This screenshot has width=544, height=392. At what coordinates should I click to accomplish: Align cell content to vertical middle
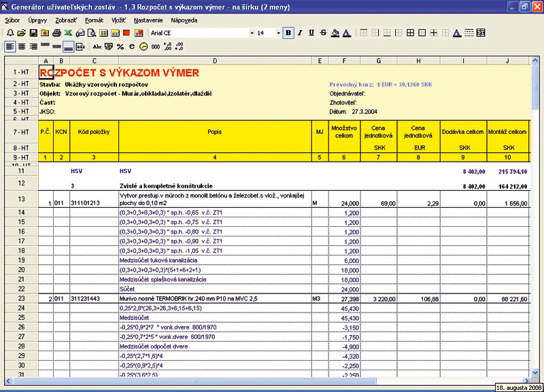[x=57, y=46]
